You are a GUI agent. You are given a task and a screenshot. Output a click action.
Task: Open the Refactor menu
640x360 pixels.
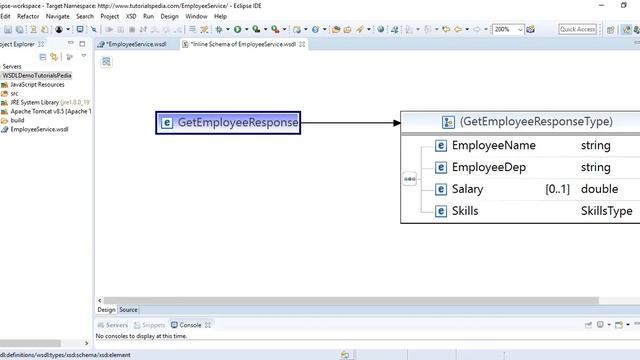coord(28,16)
